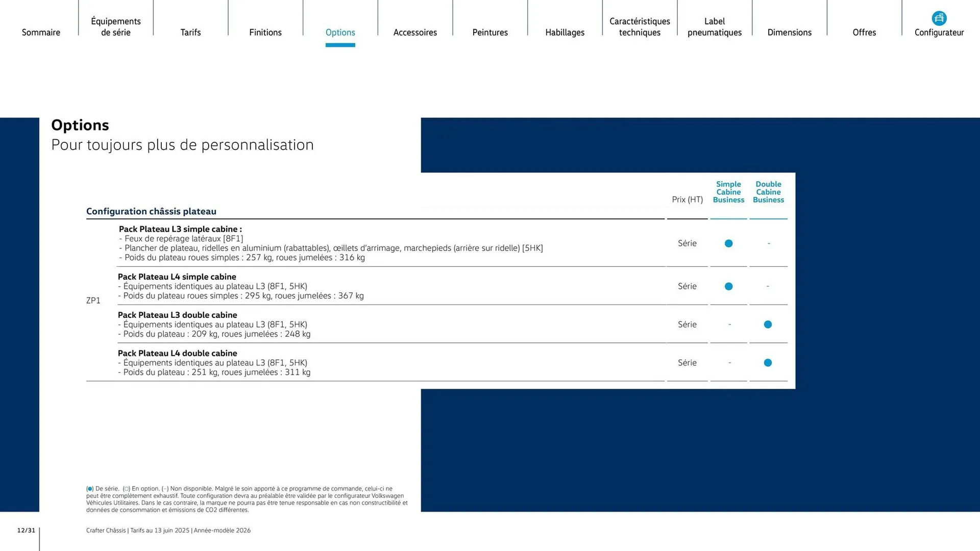Toggle the Double Cabine Business column header
This screenshot has height=551, width=980.
[x=768, y=192]
